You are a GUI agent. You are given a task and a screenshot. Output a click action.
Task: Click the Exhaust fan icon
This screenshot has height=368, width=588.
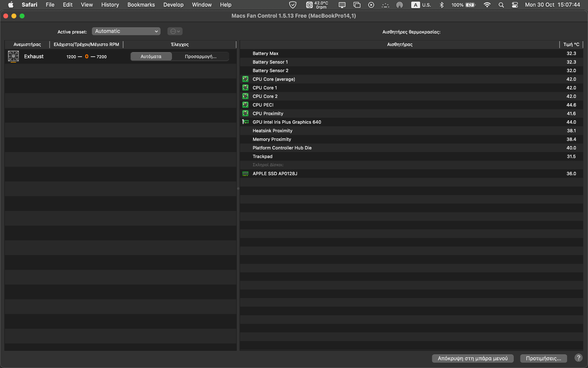tap(14, 56)
